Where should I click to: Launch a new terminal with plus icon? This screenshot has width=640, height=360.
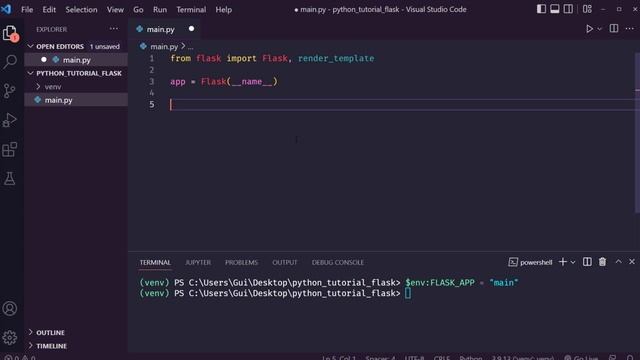(563, 262)
